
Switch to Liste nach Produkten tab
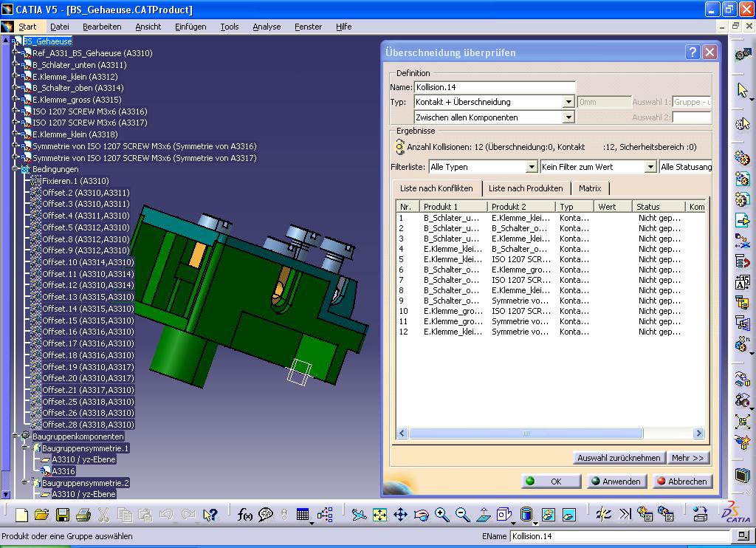(526, 188)
